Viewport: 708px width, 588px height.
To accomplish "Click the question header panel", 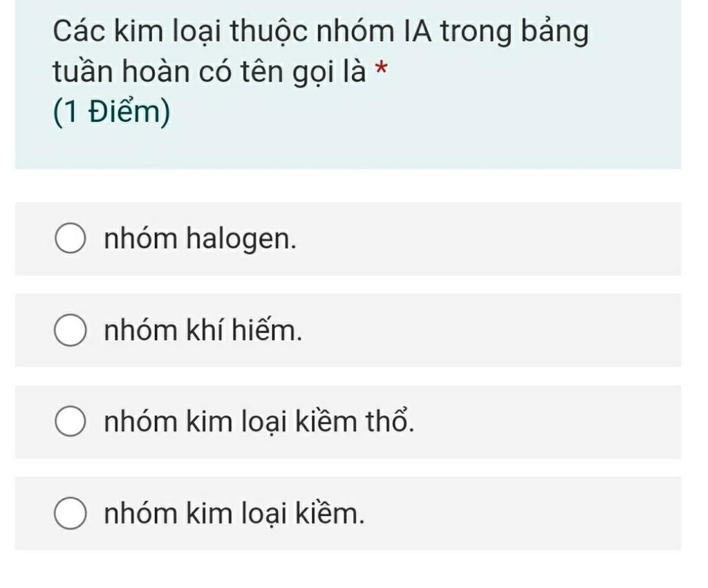I will (x=348, y=84).
